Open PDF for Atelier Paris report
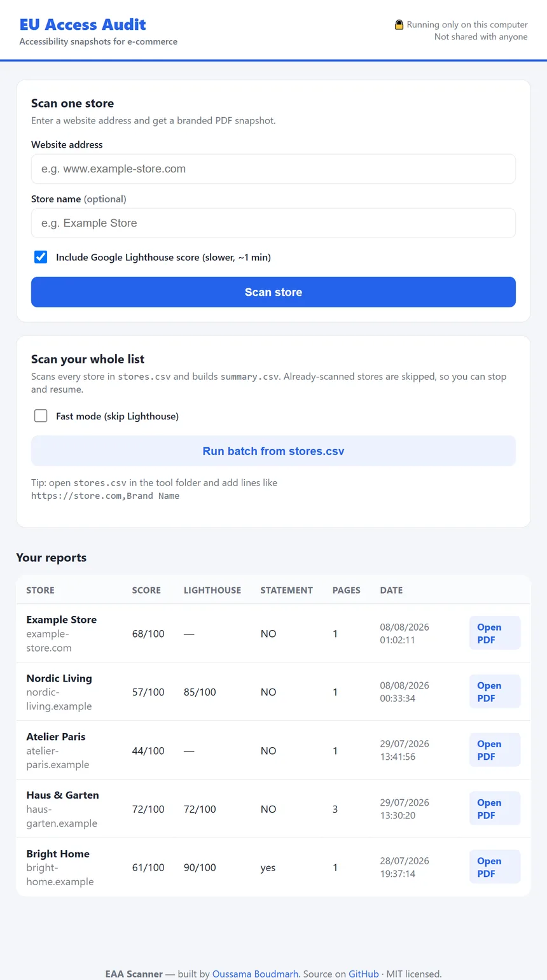This screenshot has width=547, height=980. coord(495,750)
